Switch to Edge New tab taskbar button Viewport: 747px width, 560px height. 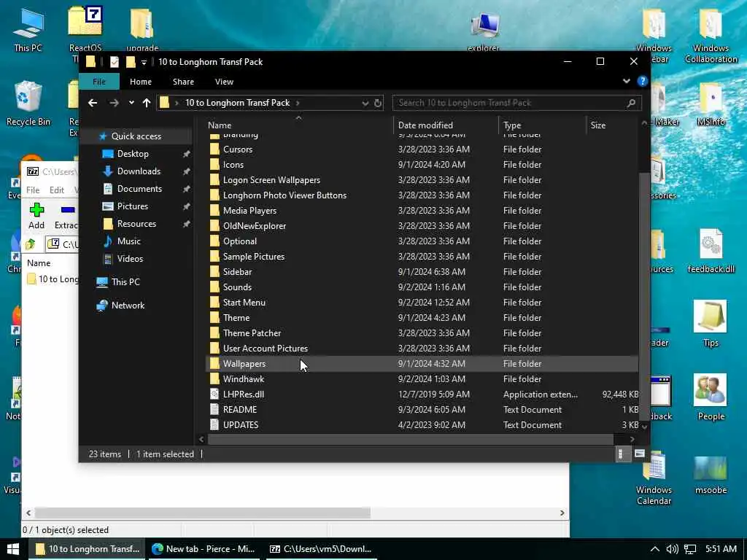pyautogui.click(x=204, y=549)
